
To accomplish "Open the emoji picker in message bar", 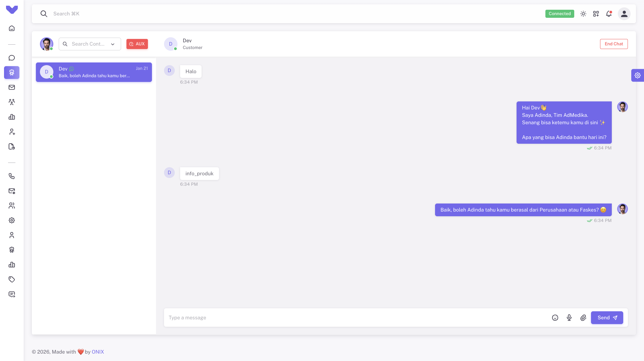I will click(555, 317).
